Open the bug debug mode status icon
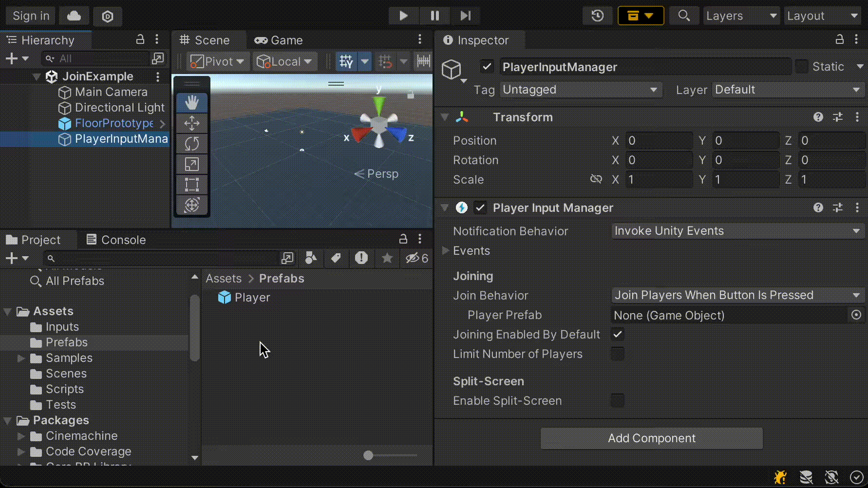This screenshot has width=868, height=488. tap(780, 477)
